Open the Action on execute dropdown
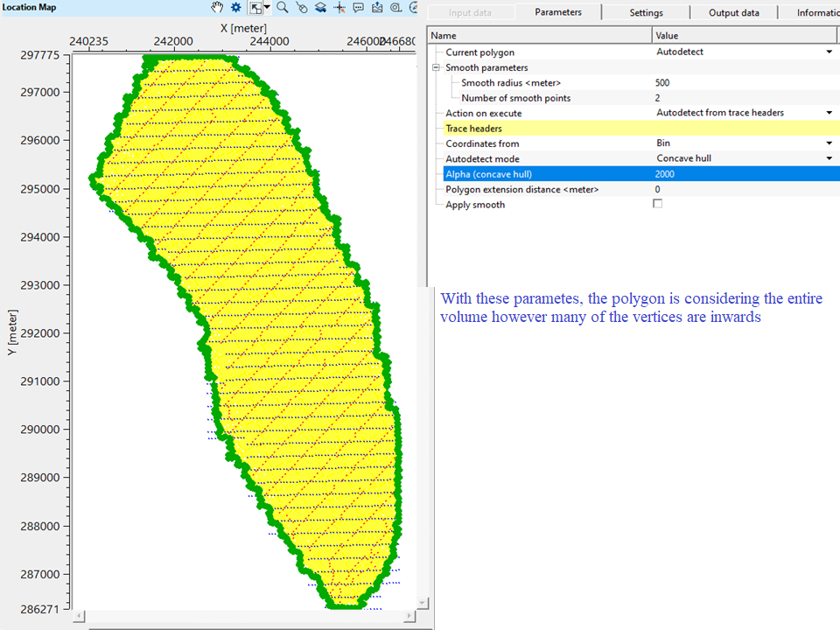840x630 pixels. pyautogui.click(x=827, y=112)
